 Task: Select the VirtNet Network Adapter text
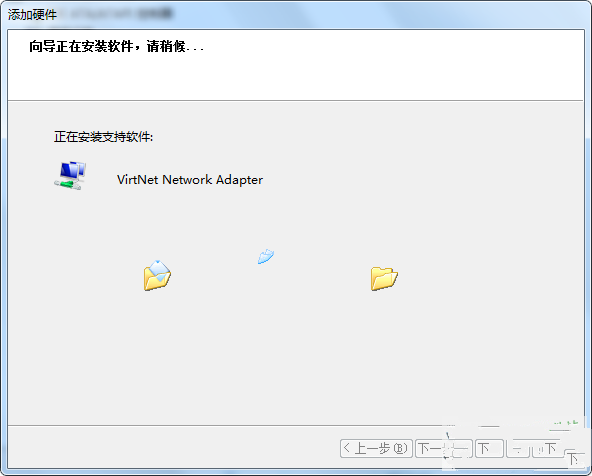(x=190, y=180)
